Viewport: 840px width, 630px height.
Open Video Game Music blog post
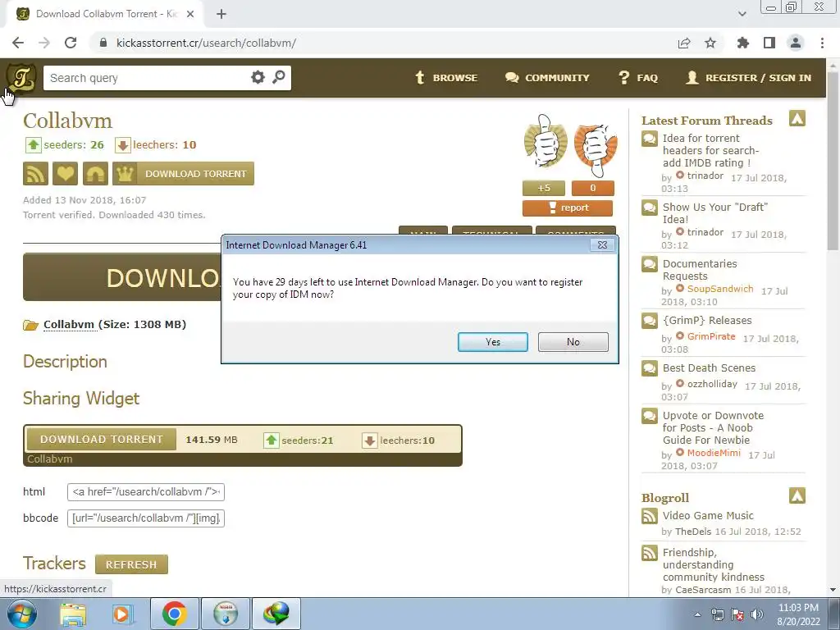coord(708,516)
